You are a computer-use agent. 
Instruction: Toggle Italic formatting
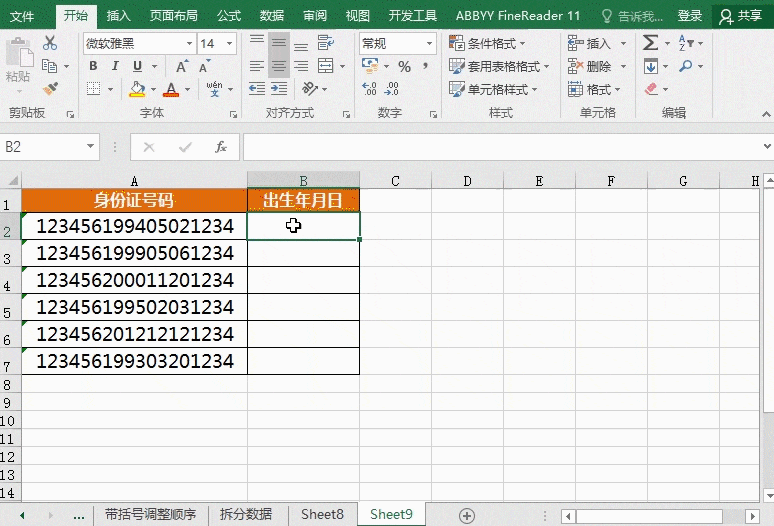(115, 66)
